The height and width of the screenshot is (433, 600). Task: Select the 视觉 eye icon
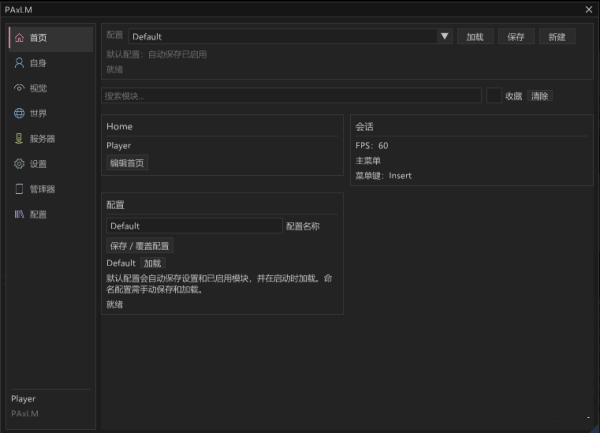tap(19, 88)
